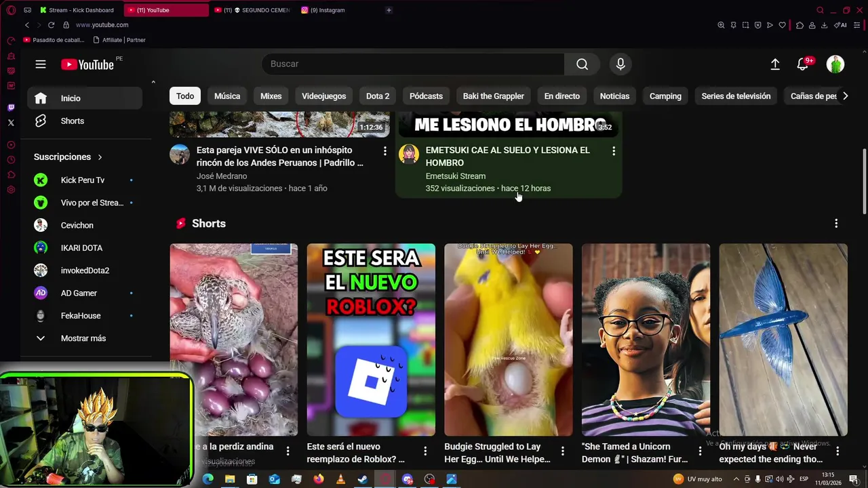This screenshot has width=868, height=488.
Task: Open the browser AI assistant button
Action: (x=841, y=25)
